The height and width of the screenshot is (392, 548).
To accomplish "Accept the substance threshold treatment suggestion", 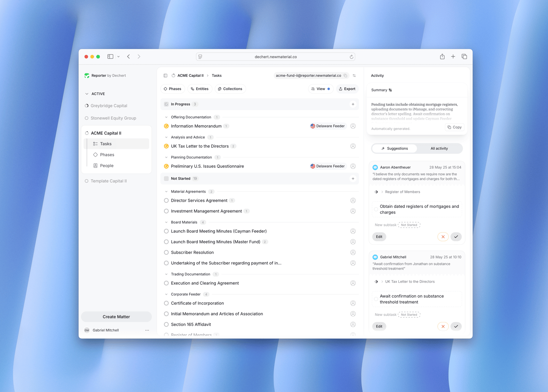I will pos(456,327).
